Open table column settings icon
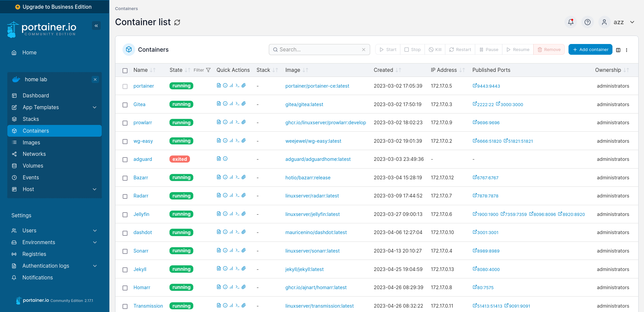 [618, 50]
